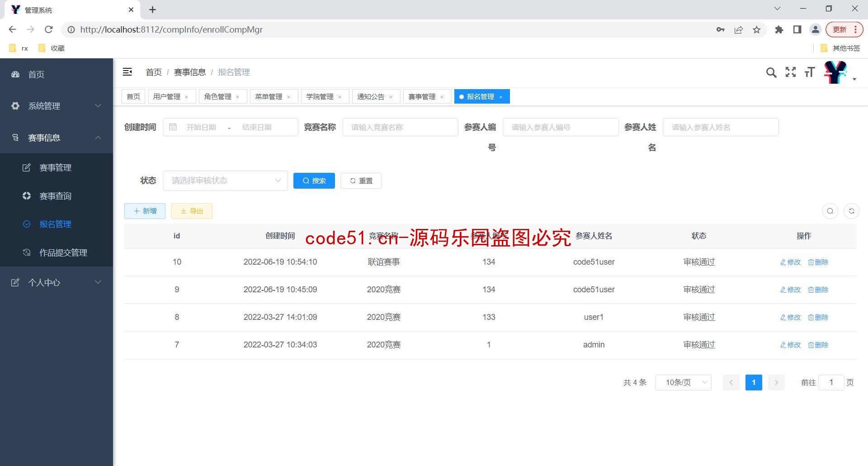This screenshot has height=466, width=868.
Task: Toggle search panel with round magnifier button
Action: click(830, 211)
